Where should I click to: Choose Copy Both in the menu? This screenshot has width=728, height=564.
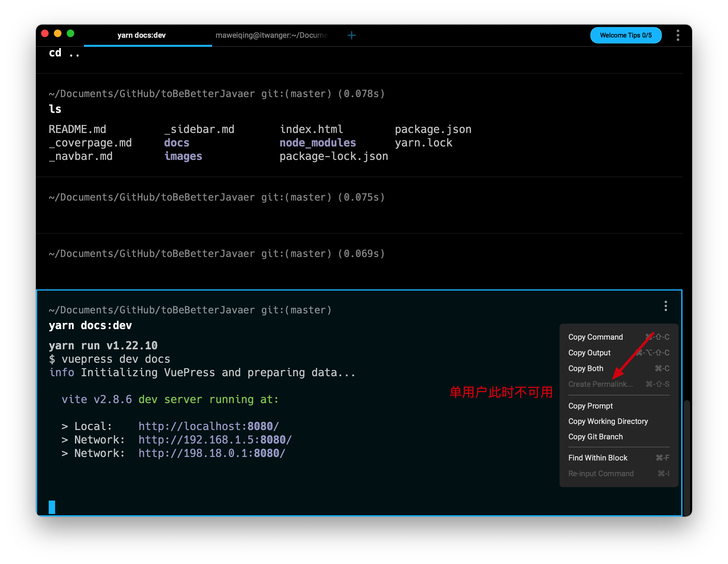pos(586,368)
